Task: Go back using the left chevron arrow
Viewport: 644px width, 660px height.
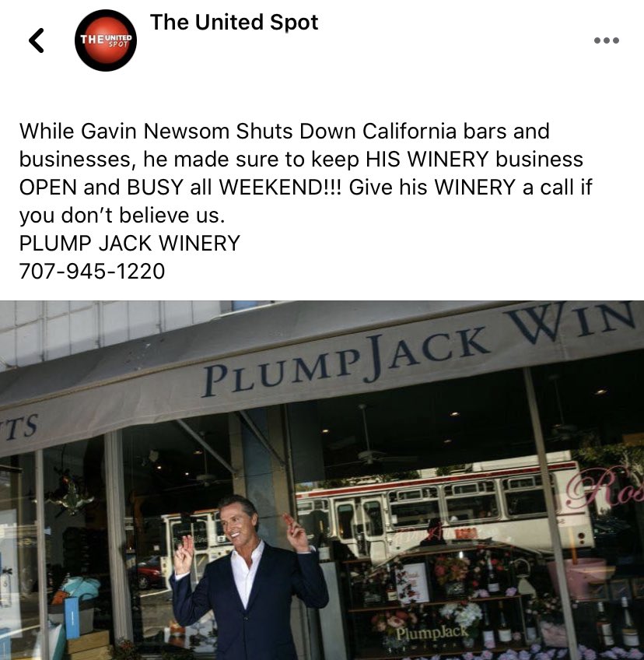Action: (x=37, y=40)
